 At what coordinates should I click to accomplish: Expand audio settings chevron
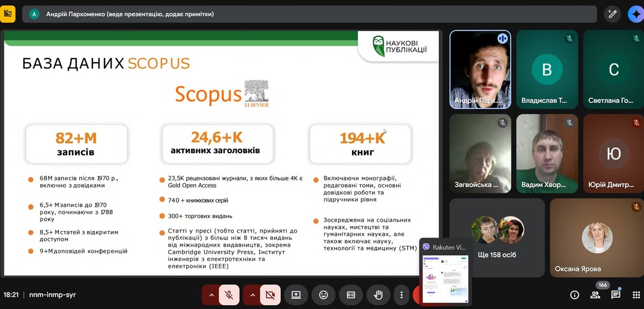pyautogui.click(x=211, y=294)
